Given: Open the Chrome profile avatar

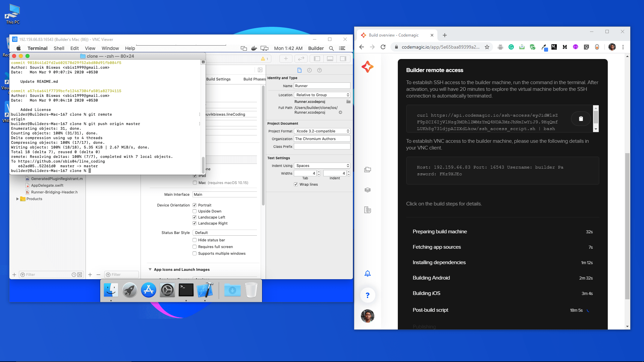Looking at the screenshot, I should pos(612,47).
